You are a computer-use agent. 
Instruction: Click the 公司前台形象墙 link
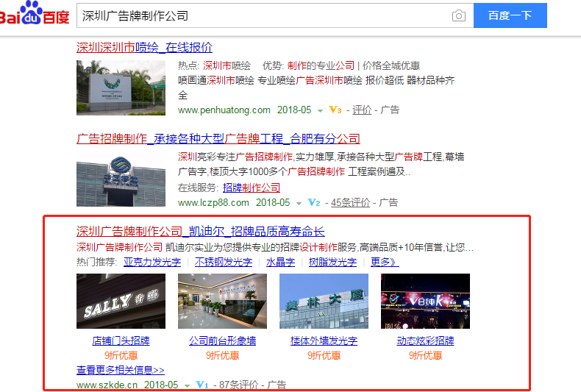pos(222,341)
